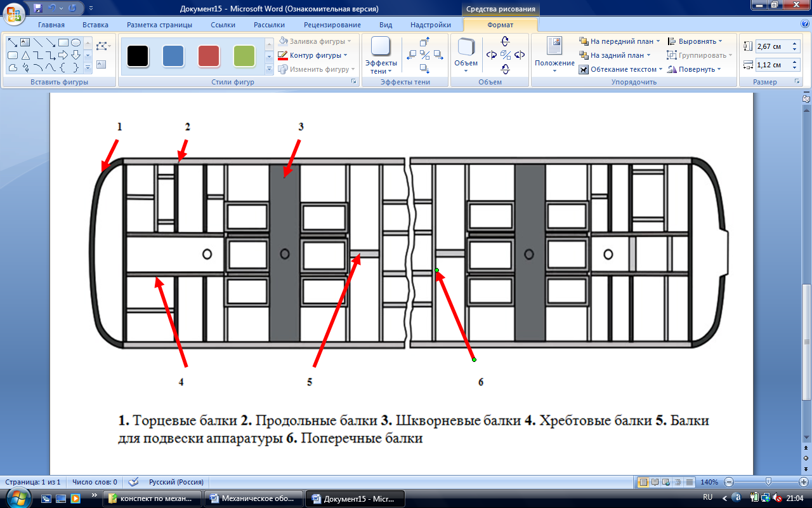Click the Положение button

[554, 55]
